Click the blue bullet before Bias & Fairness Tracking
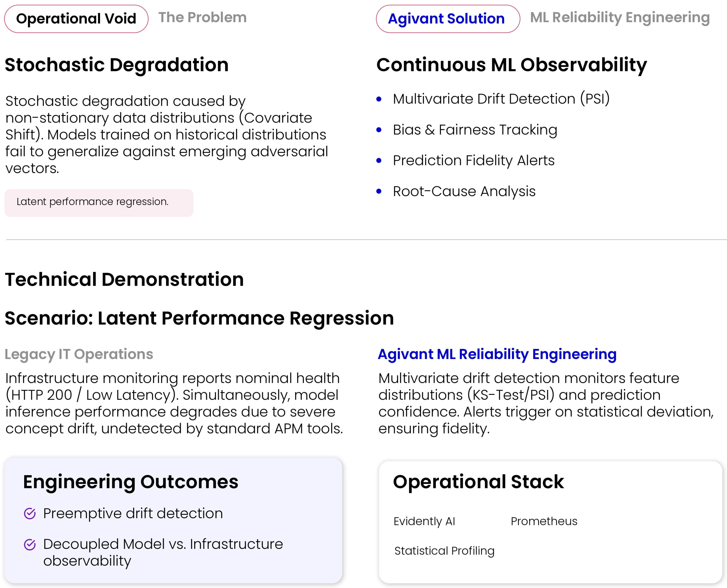Viewport: 727px width, 588px height. point(379,130)
